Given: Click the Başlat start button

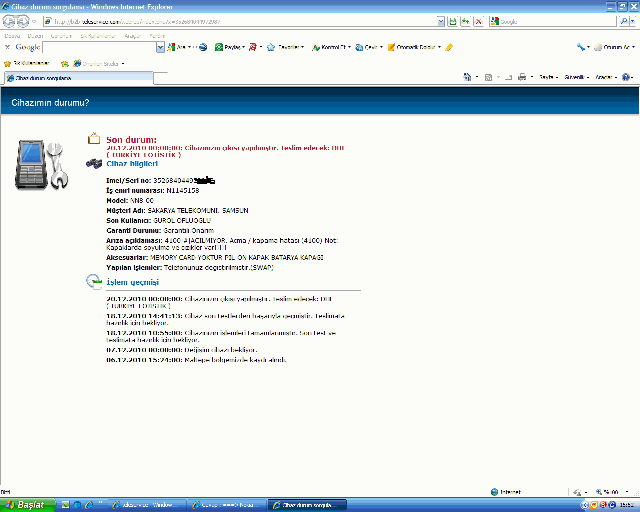Looking at the screenshot, I should click(x=26, y=504).
